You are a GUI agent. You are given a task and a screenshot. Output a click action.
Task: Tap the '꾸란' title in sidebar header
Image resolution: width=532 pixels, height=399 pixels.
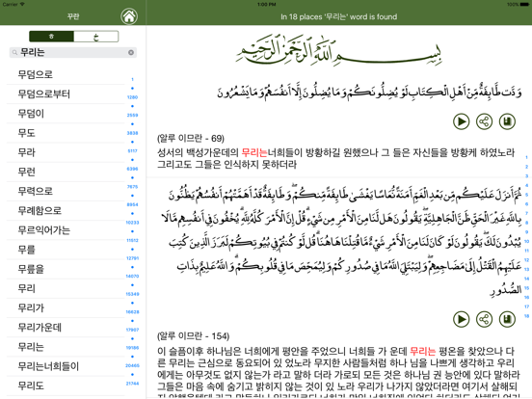73,16
